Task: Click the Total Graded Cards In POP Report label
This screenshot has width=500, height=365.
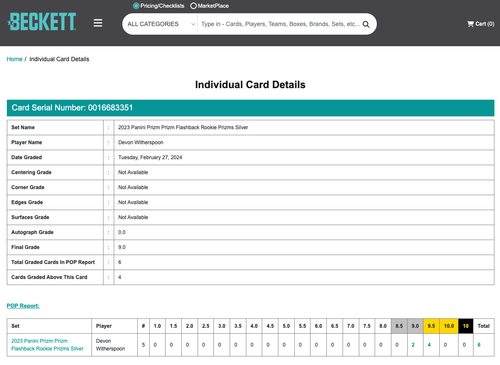Action: point(53,262)
